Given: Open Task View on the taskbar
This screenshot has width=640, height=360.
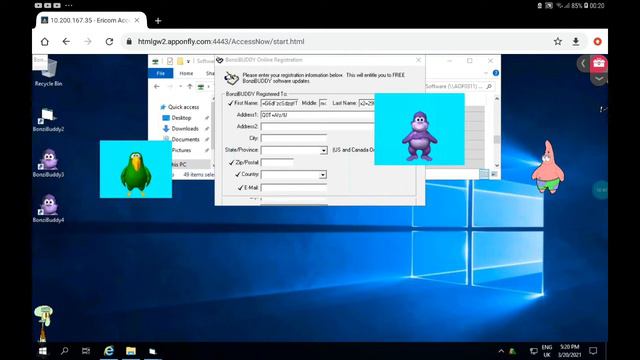Looking at the screenshot, I should [x=86, y=351].
